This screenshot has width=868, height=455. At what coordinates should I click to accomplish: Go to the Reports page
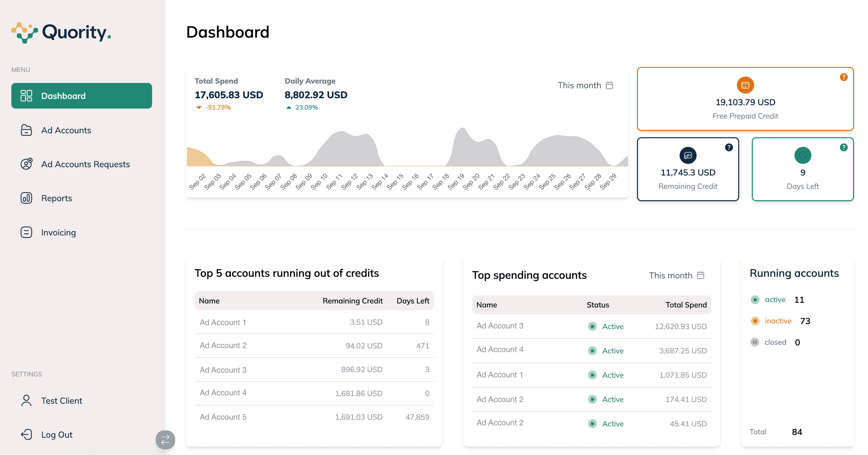tap(56, 198)
